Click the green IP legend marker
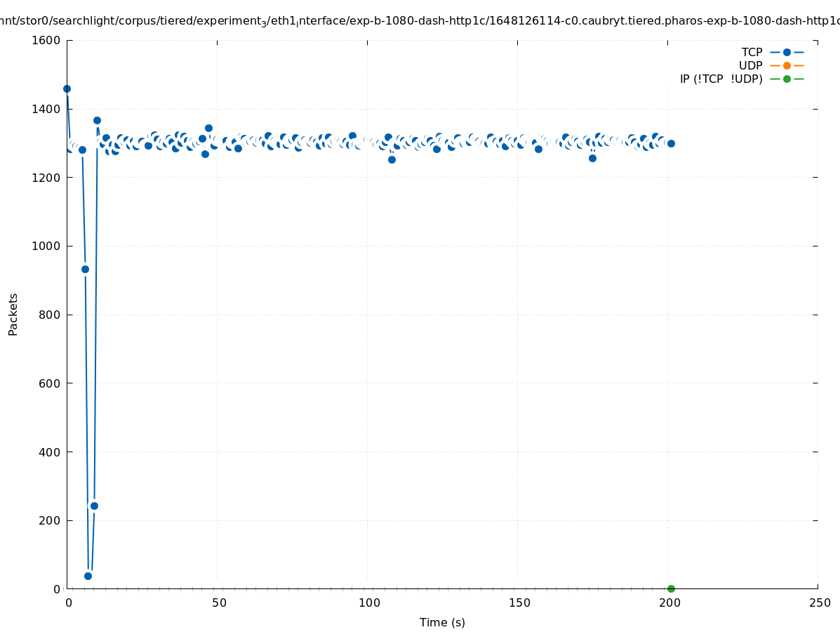840x632 pixels. pos(787,79)
